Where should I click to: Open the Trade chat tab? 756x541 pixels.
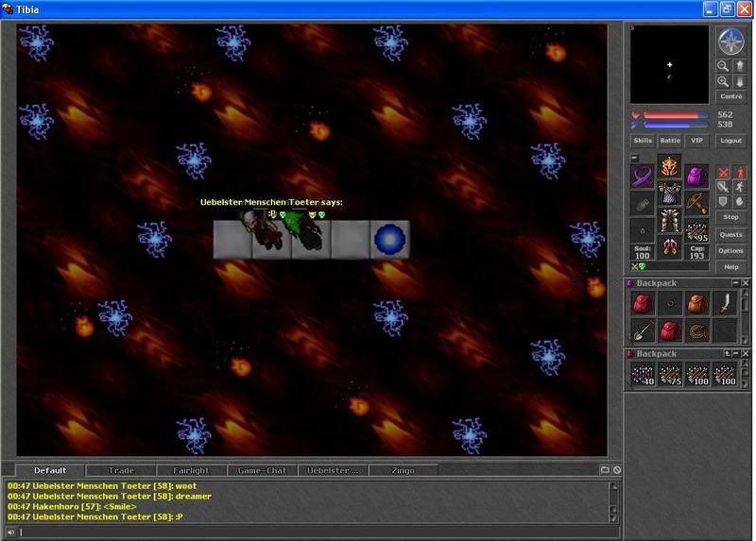[121, 470]
